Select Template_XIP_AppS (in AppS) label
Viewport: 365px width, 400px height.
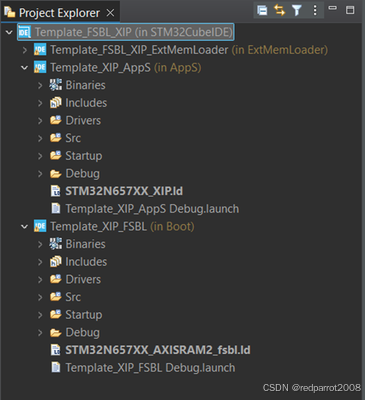pyautogui.click(x=126, y=68)
